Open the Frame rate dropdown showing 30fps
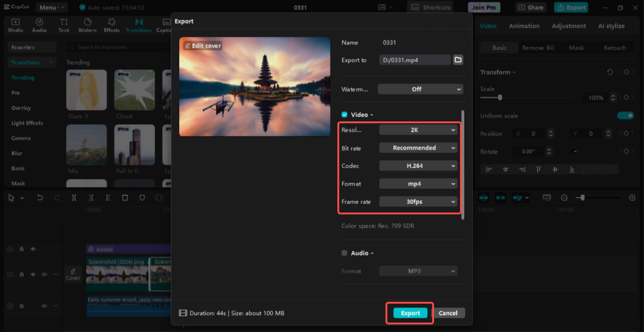The image size is (644, 332). tap(418, 202)
